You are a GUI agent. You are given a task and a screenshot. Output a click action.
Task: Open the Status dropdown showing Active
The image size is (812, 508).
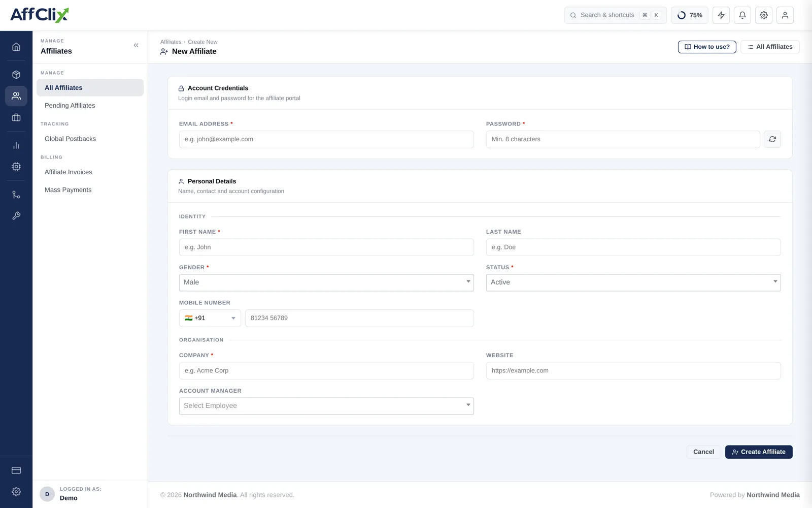[633, 282]
